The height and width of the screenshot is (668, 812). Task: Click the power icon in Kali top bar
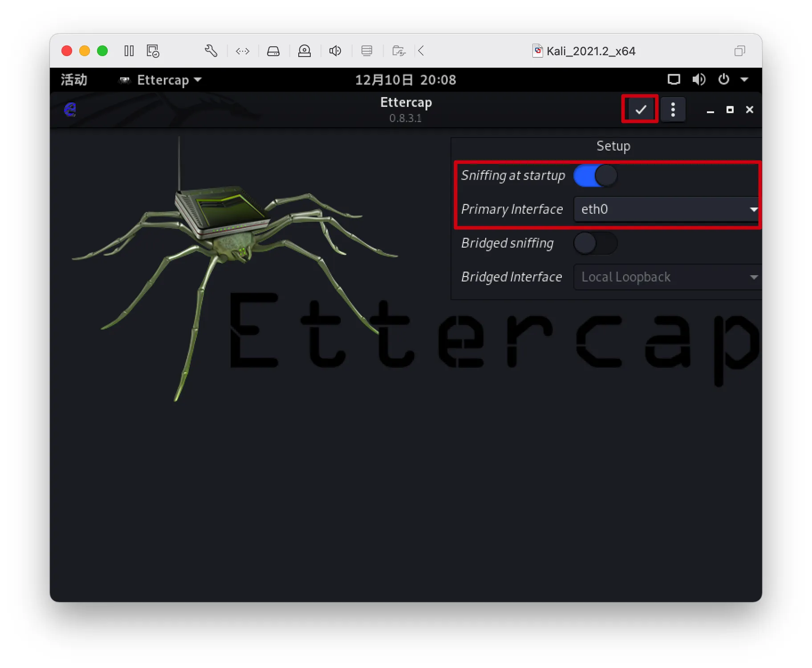(723, 80)
